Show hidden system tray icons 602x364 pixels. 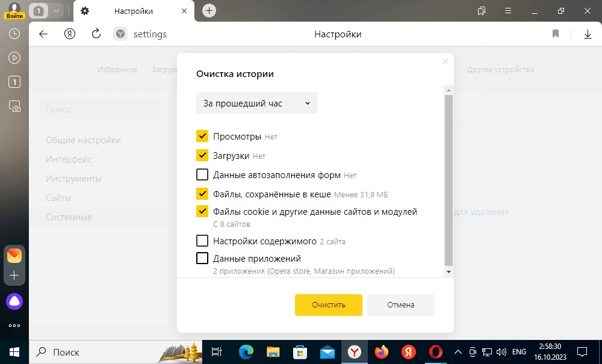(458, 352)
